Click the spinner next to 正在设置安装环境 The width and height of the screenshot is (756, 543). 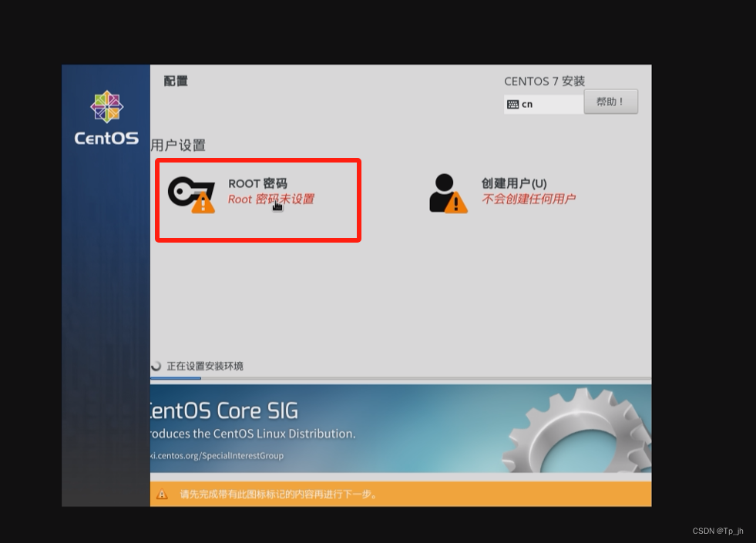(156, 366)
